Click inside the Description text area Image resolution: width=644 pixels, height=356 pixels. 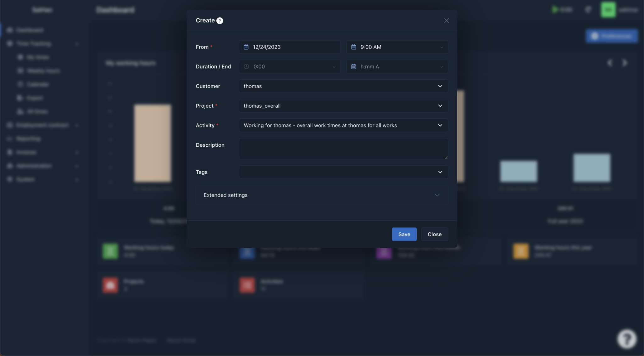343,149
